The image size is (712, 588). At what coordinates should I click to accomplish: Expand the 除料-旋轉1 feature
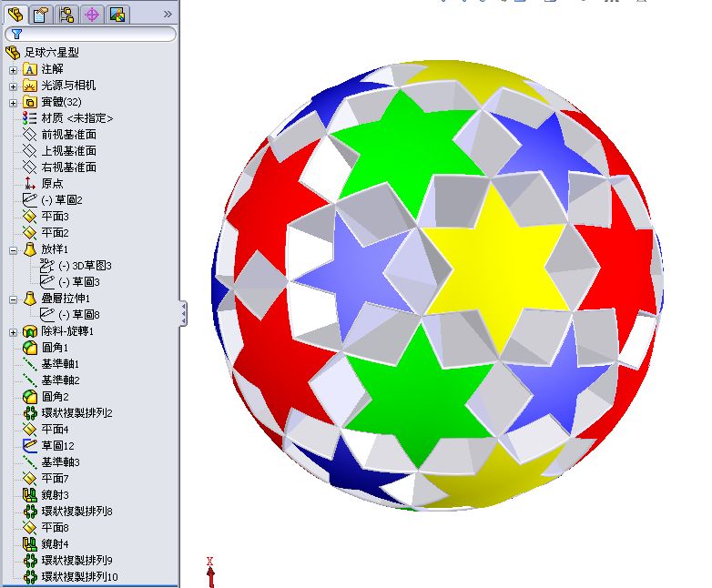point(13,332)
